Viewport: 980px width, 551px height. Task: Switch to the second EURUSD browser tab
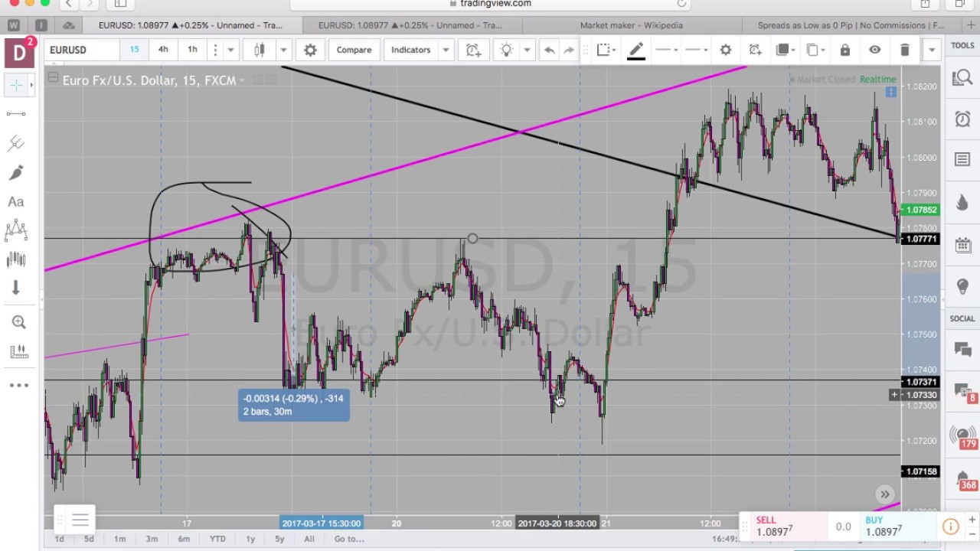pos(410,25)
